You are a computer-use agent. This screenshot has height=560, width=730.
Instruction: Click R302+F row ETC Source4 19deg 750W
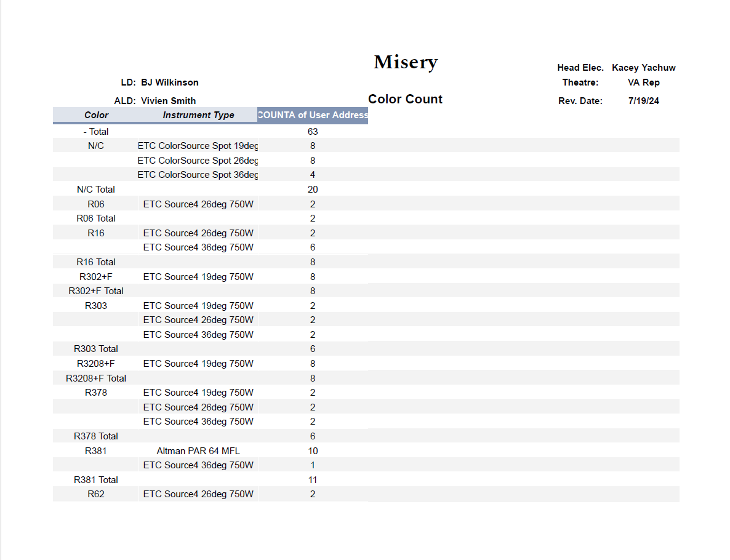[198, 277]
